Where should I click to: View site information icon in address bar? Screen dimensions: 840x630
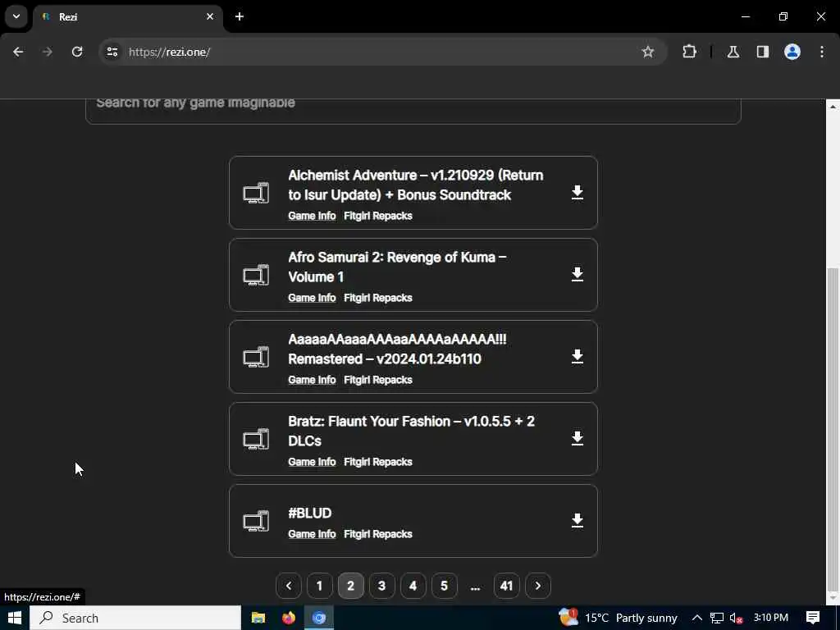tap(112, 52)
